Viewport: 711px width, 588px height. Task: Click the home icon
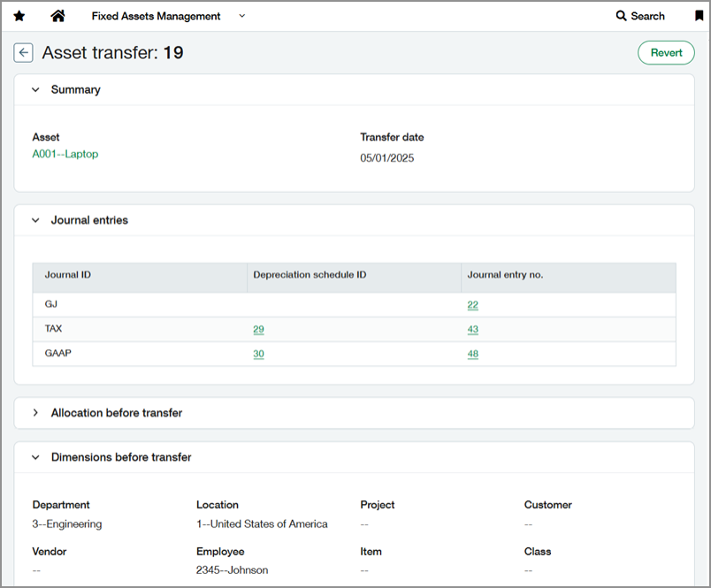[57, 15]
